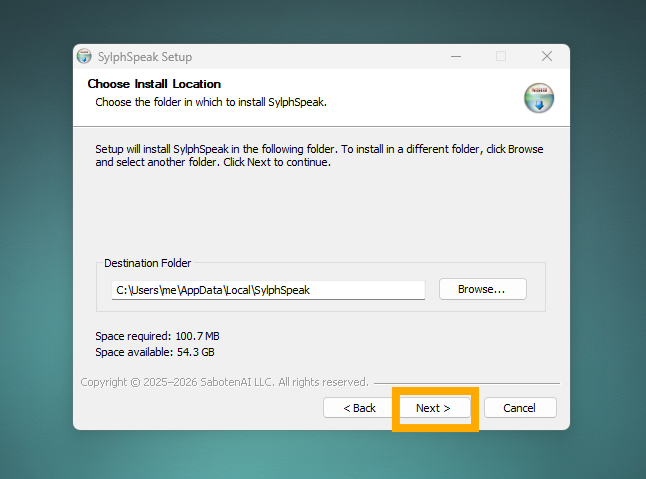Click the Next > button
This screenshot has height=479, width=646.
click(435, 408)
